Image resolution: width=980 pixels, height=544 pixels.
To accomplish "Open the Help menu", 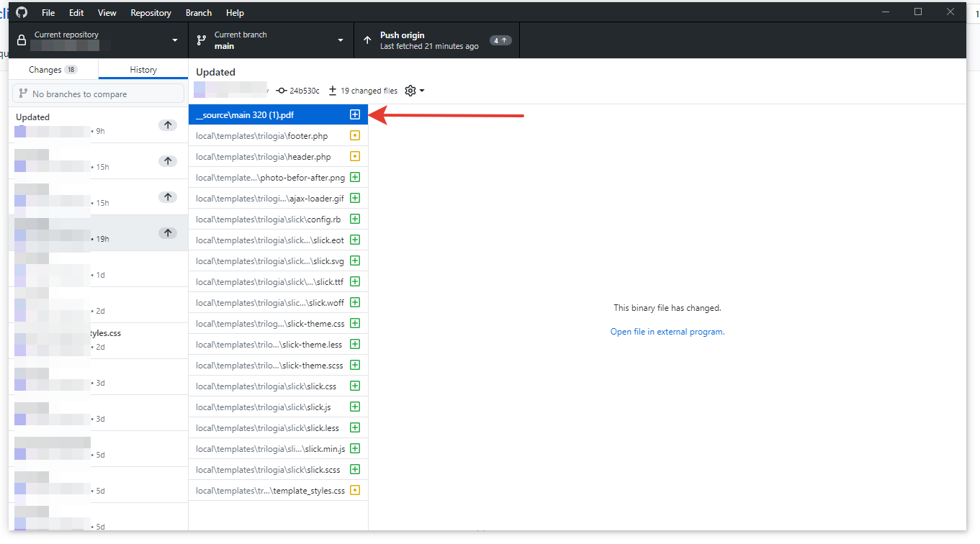I will click(x=235, y=13).
